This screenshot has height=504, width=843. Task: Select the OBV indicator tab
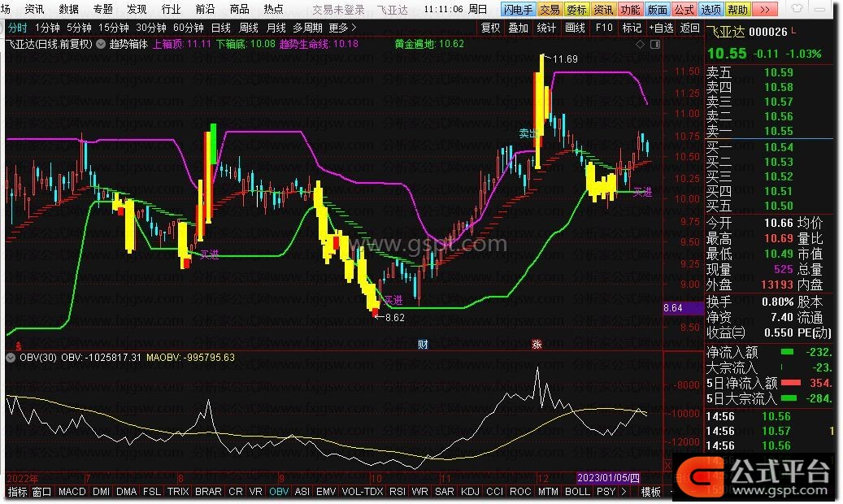(279, 491)
